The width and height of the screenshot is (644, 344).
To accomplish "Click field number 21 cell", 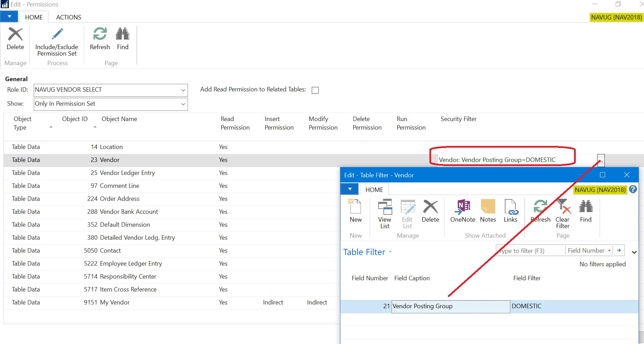I will [x=386, y=306].
